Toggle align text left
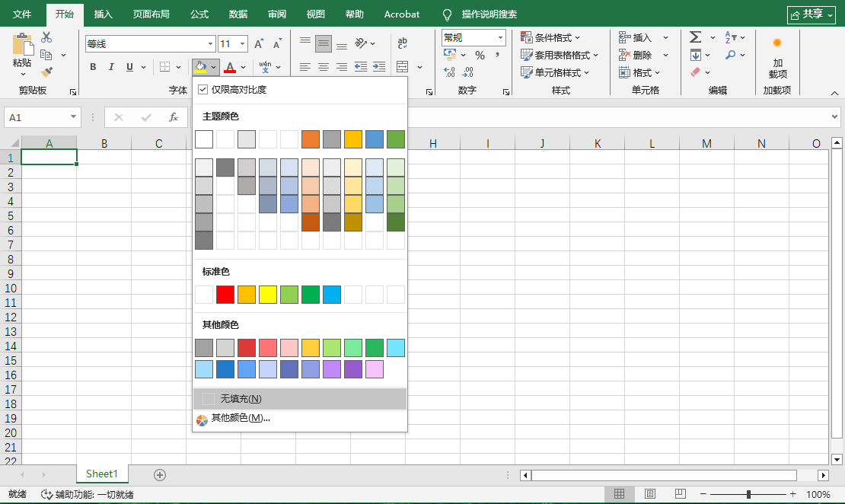845x504 pixels. click(x=305, y=67)
